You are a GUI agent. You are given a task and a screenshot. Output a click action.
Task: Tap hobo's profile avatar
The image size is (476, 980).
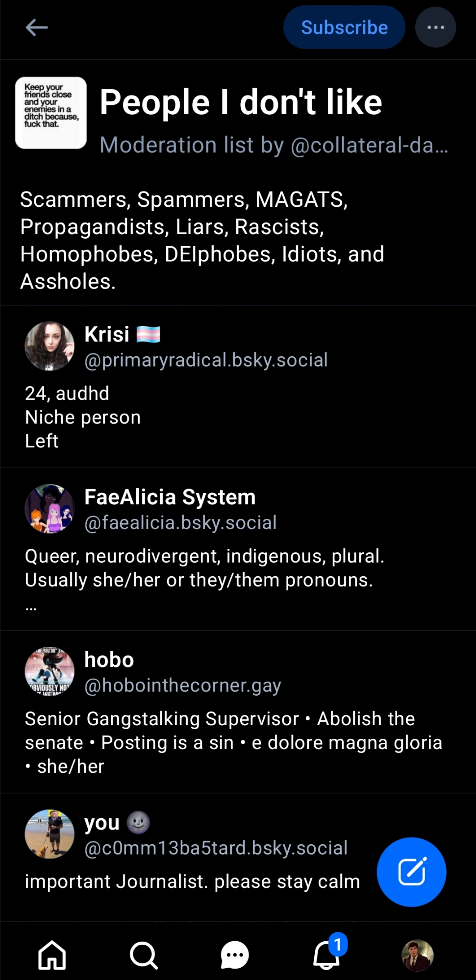[50, 671]
